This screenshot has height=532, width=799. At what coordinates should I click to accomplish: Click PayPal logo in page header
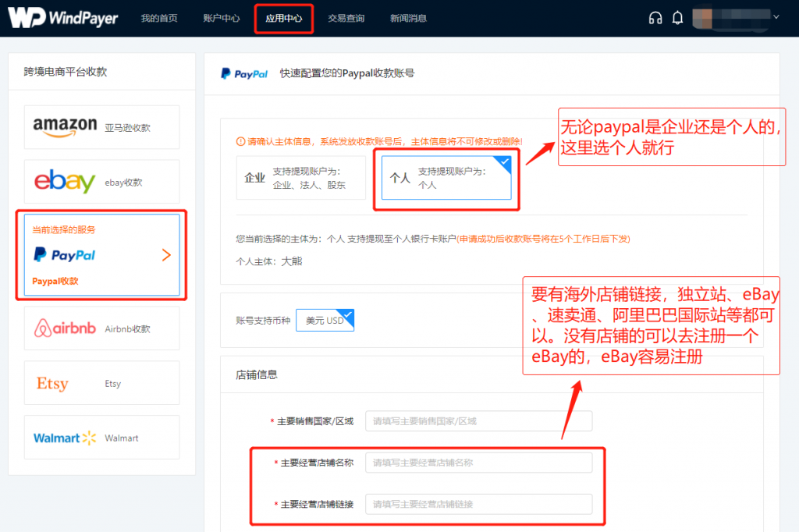coord(244,74)
